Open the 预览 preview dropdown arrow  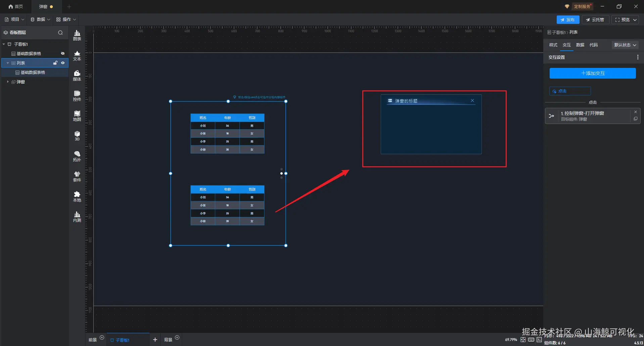(x=635, y=20)
